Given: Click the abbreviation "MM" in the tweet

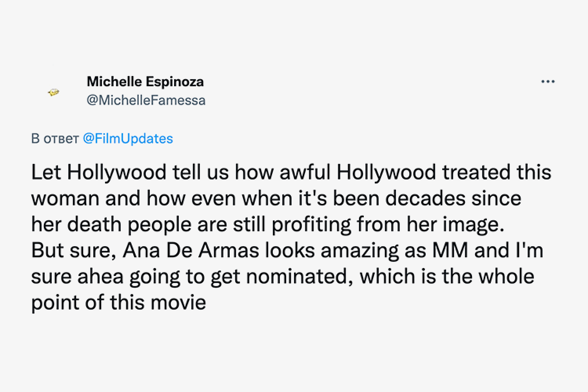Looking at the screenshot, I should point(450,250).
